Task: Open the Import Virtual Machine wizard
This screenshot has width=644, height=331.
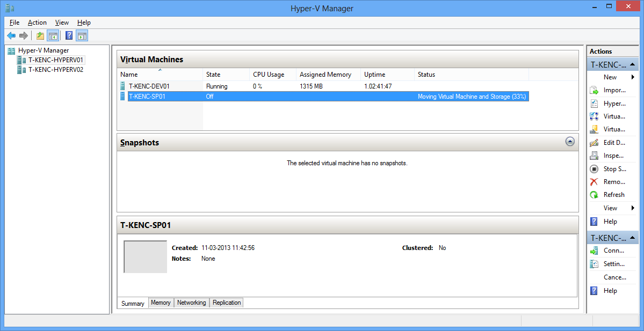Action: pyautogui.click(x=613, y=90)
